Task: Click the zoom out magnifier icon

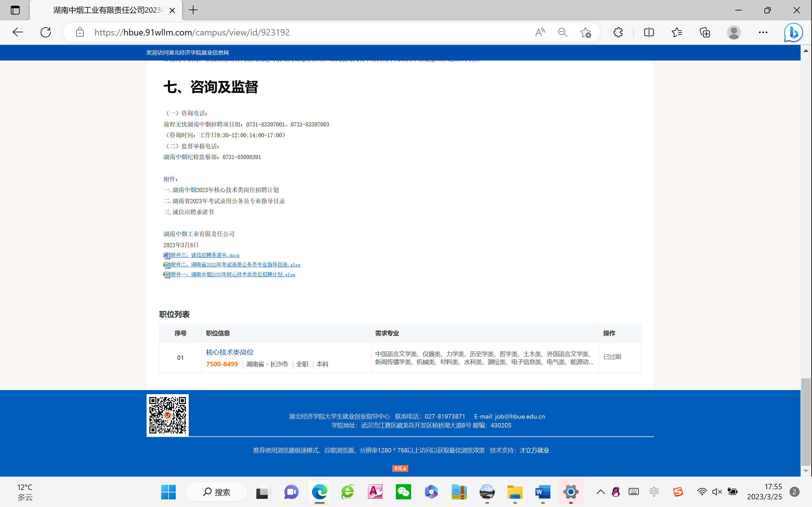Action: [563, 32]
